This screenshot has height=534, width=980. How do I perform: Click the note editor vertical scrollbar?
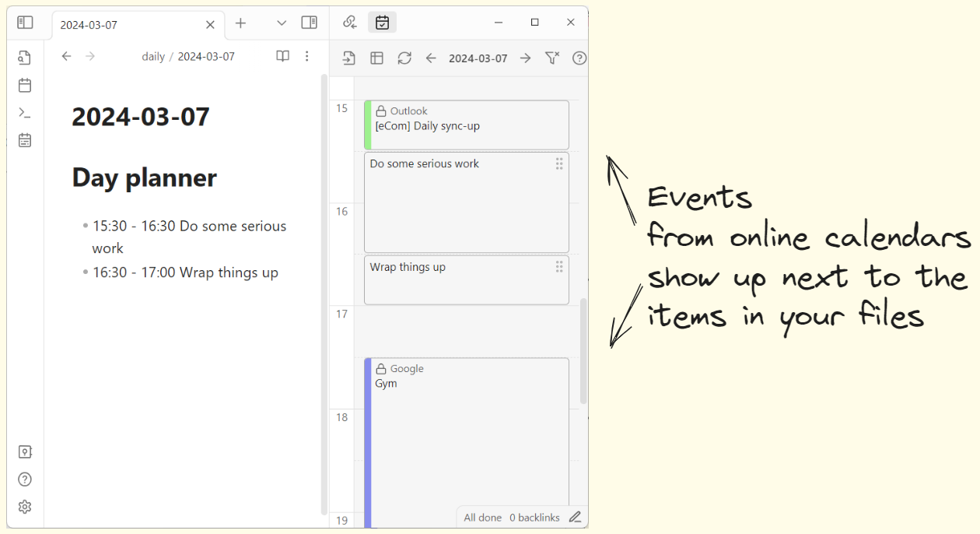pos(324,294)
